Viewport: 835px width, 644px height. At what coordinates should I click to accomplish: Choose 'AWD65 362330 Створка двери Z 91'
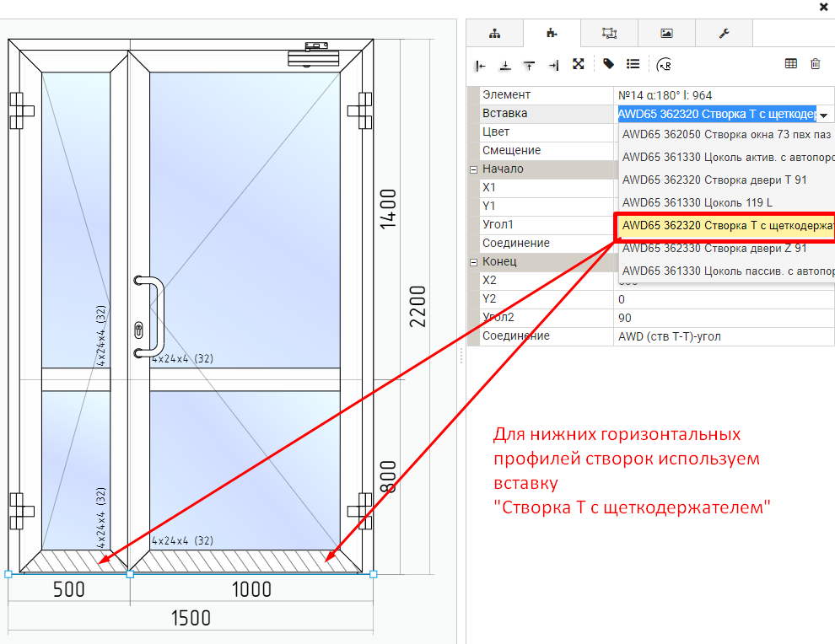tap(726, 249)
